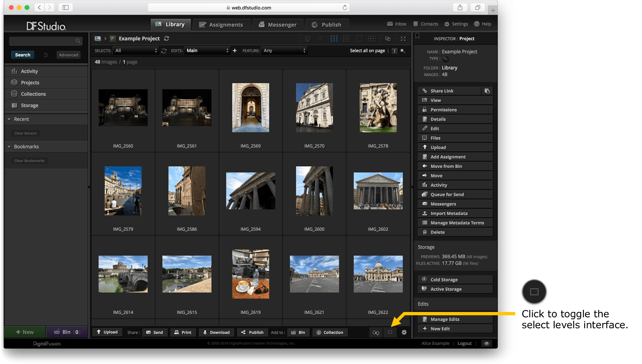Click Select all on page
This screenshot has height=364, width=642.
[367, 51]
